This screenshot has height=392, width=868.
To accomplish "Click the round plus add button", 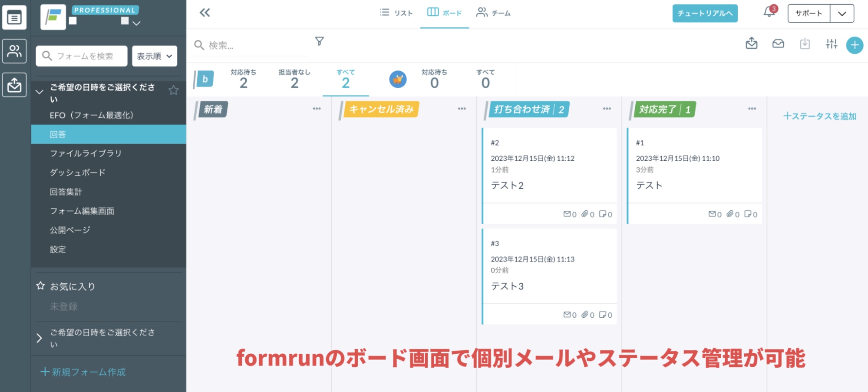I will 855,45.
